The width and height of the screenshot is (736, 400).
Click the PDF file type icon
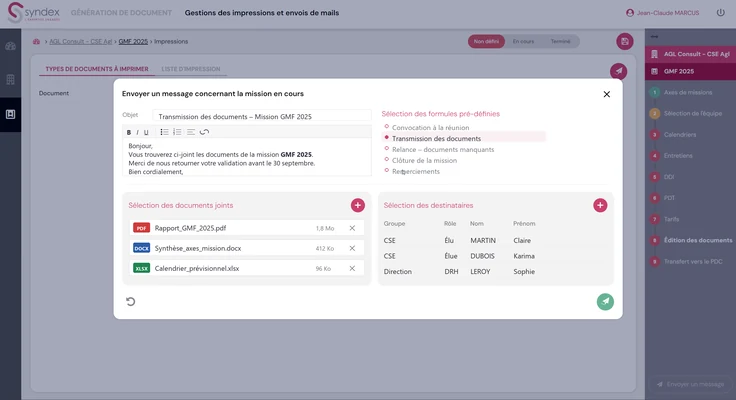coord(141,228)
